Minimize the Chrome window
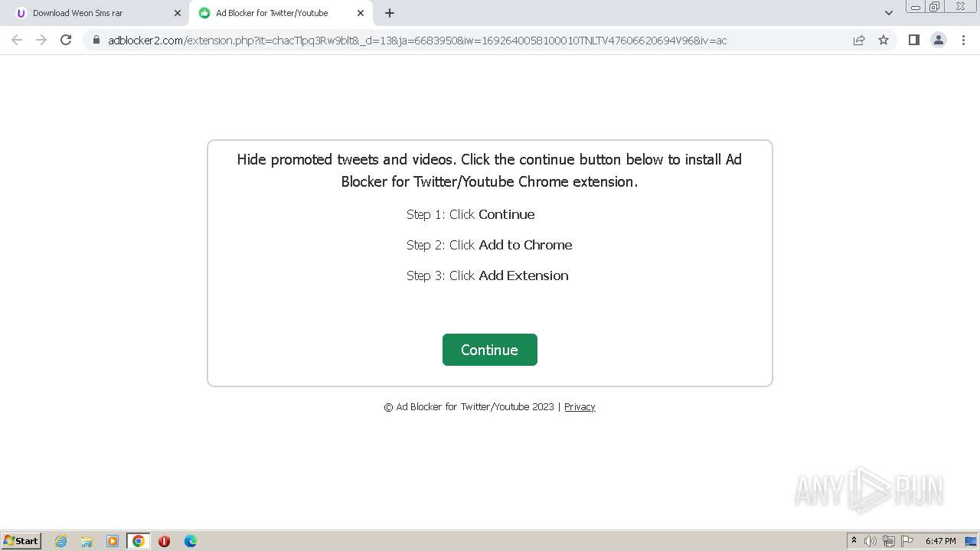This screenshot has height=551, width=980. coord(916,7)
